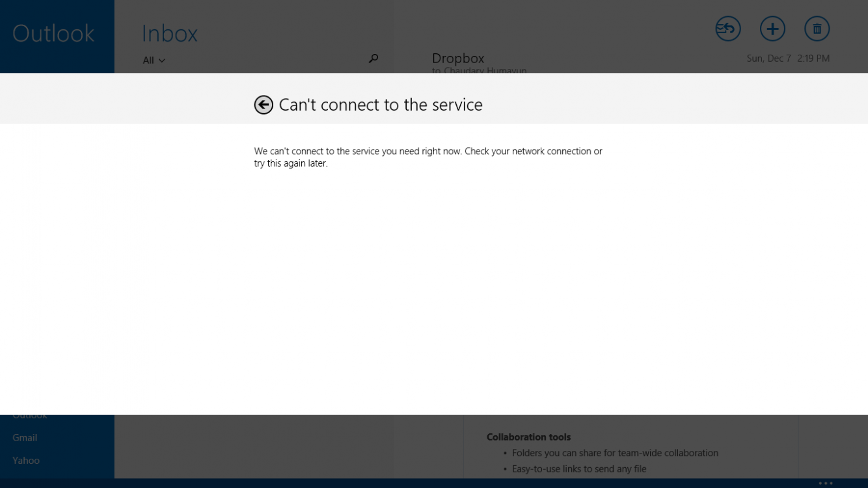Screen dimensions: 868x488
Task: Switch to the Gmail account
Action: pyautogui.click(x=25, y=438)
